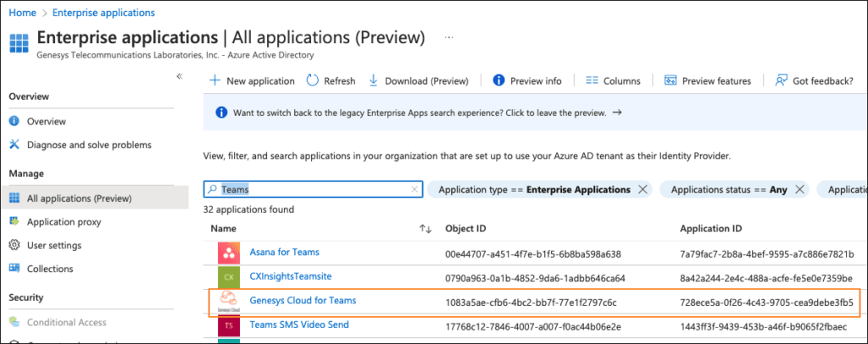Screen dimensions: 868x344
Task: Click the Home breadcrumb link
Action: click(20, 13)
